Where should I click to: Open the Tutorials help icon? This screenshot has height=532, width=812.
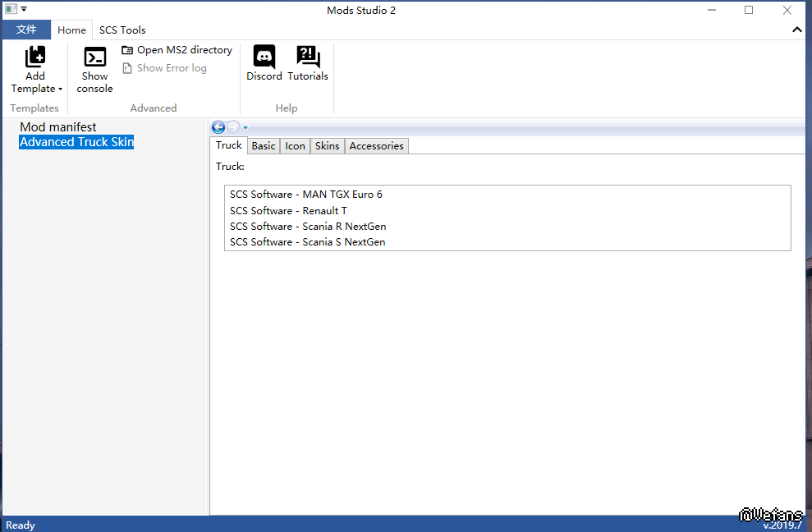click(x=308, y=57)
